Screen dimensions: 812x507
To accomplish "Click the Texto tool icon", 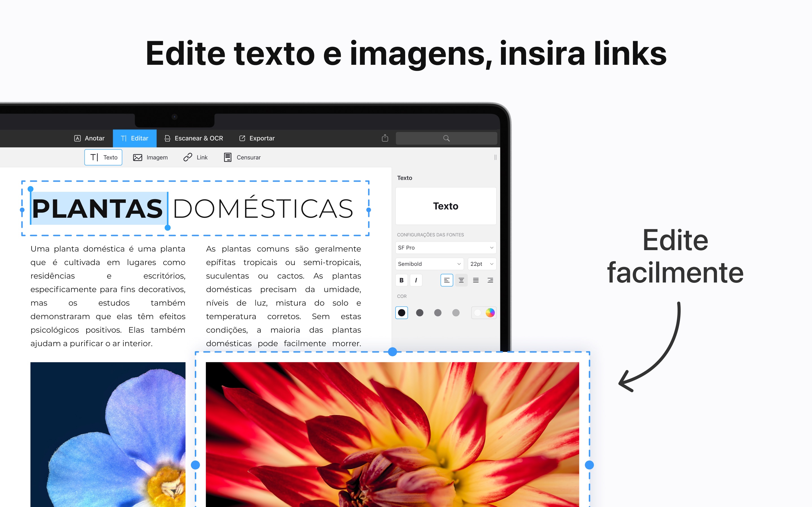I will [x=104, y=158].
